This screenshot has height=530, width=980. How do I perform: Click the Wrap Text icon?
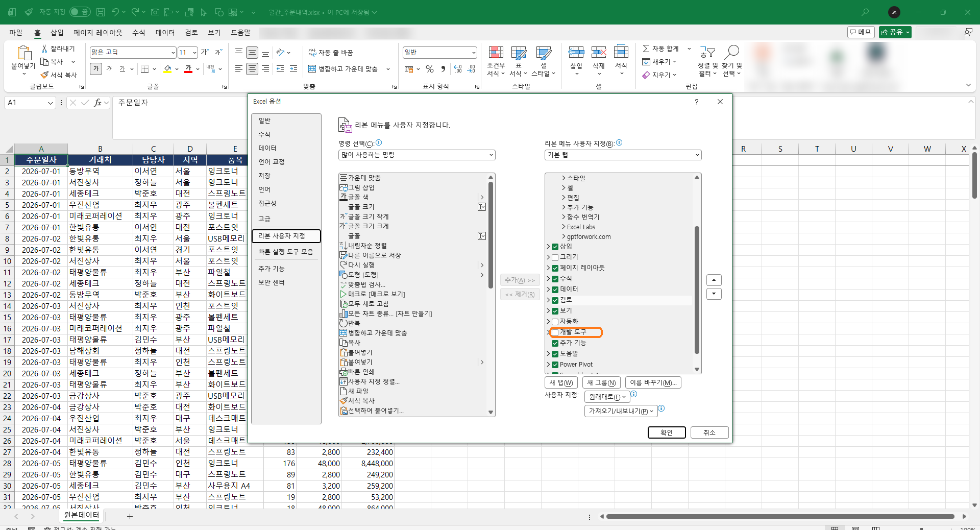[x=312, y=53]
